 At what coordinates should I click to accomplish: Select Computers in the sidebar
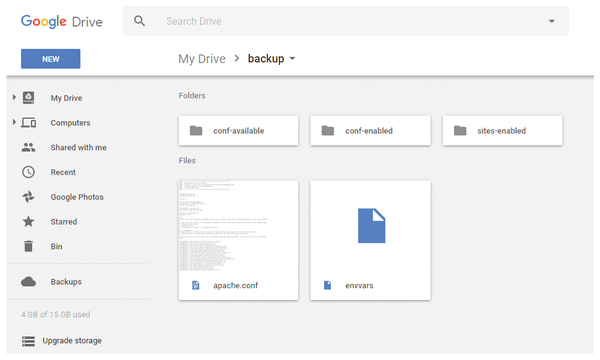(70, 123)
